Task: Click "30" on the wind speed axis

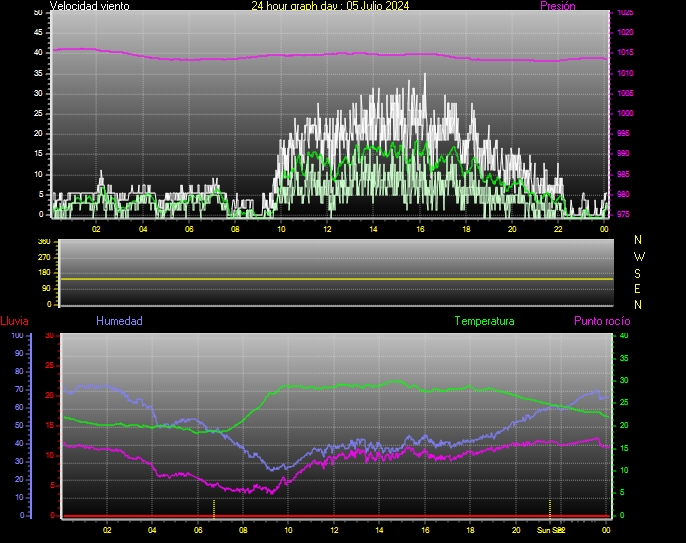Action: [38, 93]
